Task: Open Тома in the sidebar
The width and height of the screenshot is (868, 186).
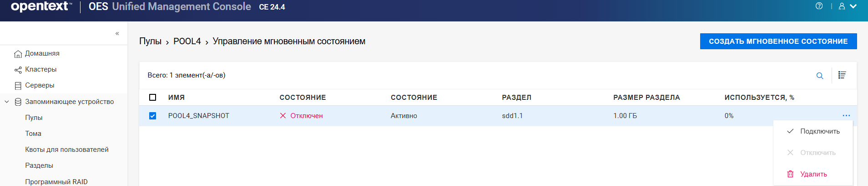Action: click(33, 134)
